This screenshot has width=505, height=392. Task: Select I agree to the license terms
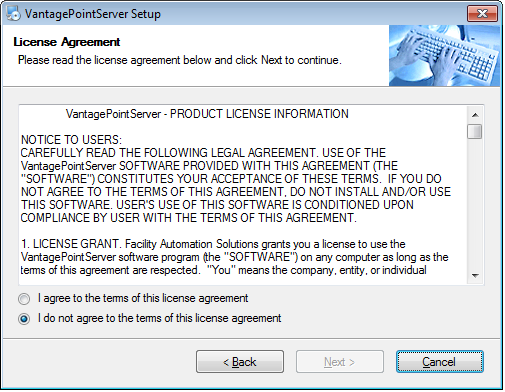[x=24, y=299]
